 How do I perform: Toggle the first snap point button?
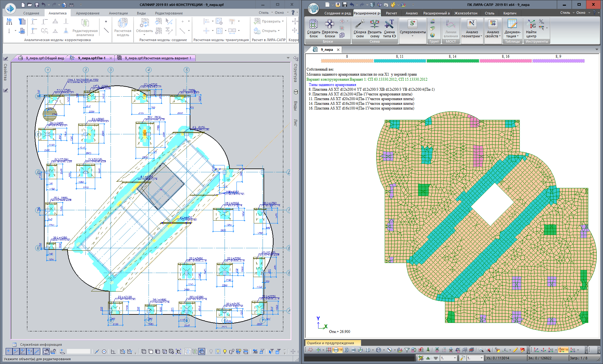click(x=8, y=351)
